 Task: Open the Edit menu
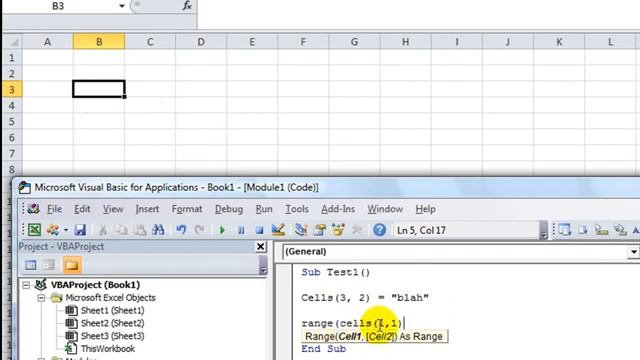82,209
